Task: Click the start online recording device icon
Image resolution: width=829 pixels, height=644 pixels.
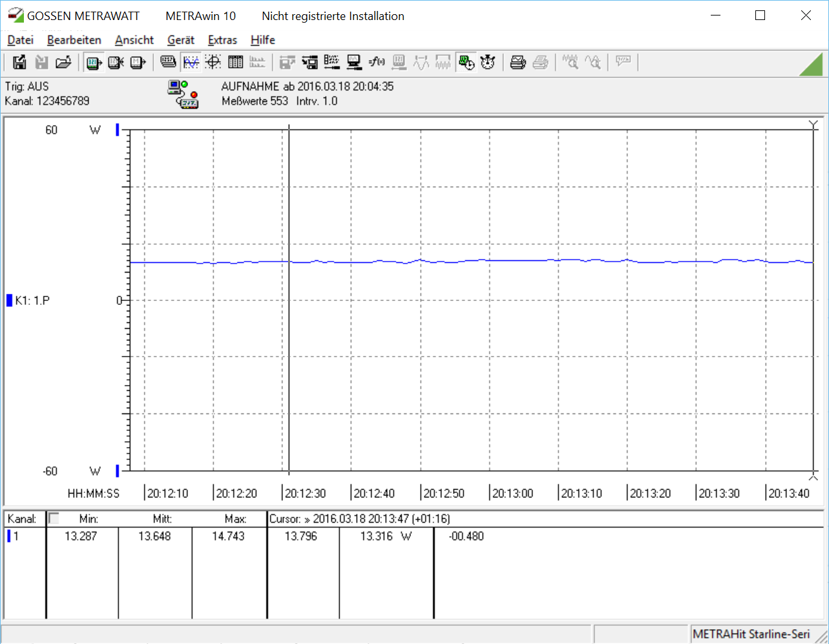Action: point(94,62)
